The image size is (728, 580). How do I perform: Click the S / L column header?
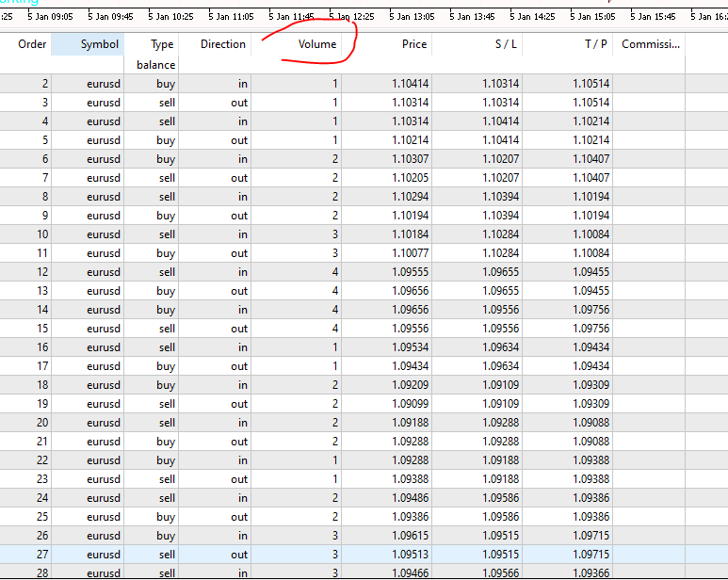(506, 44)
